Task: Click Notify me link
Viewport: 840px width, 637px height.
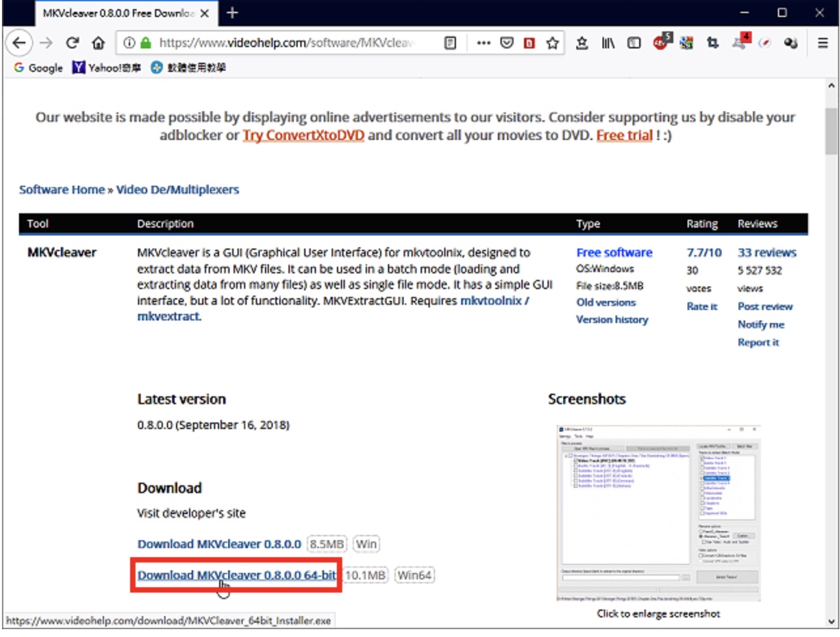Action: [x=761, y=324]
